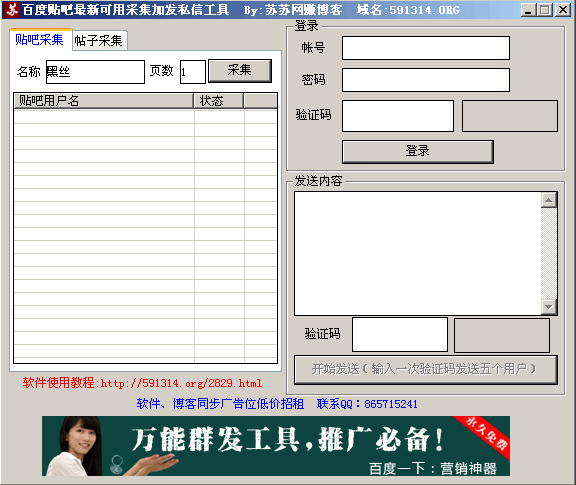Log in with the 登录 button
The height and width of the screenshot is (485, 576).
tap(418, 151)
